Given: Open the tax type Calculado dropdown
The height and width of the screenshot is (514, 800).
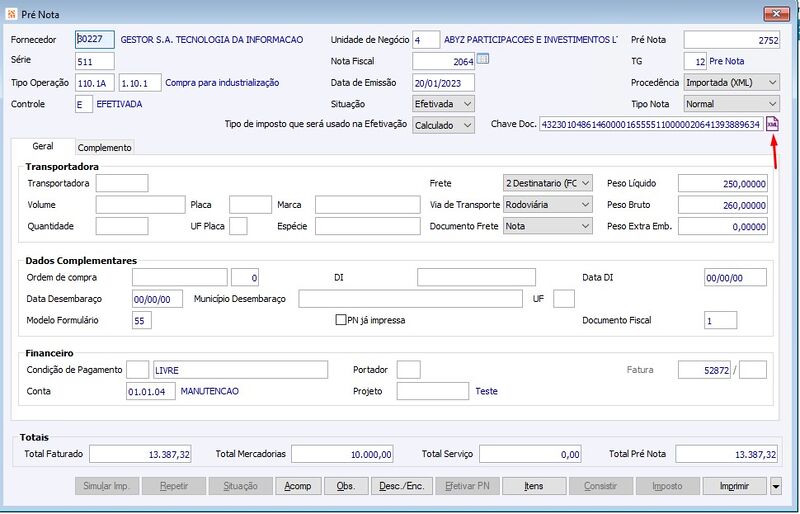Looking at the screenshot, I should point(443,125).
